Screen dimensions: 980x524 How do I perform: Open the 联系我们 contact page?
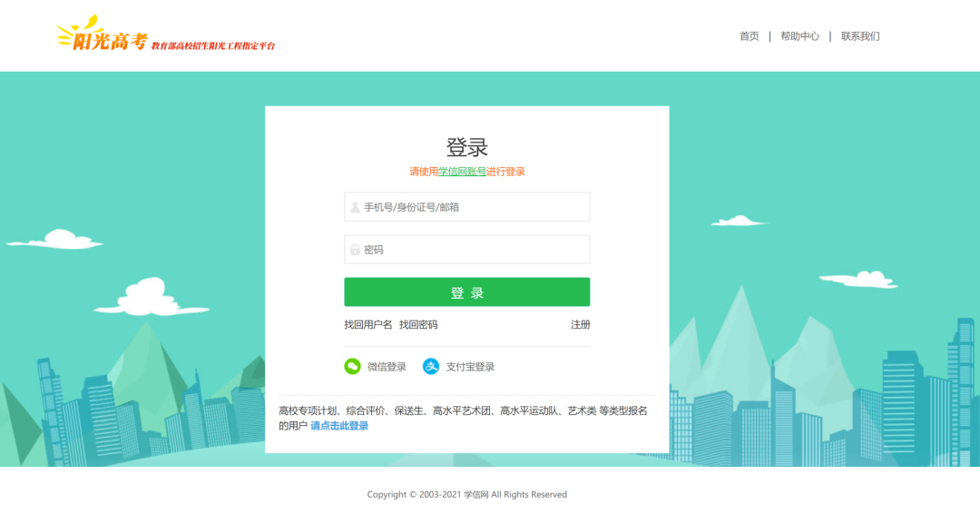(860, 36)
